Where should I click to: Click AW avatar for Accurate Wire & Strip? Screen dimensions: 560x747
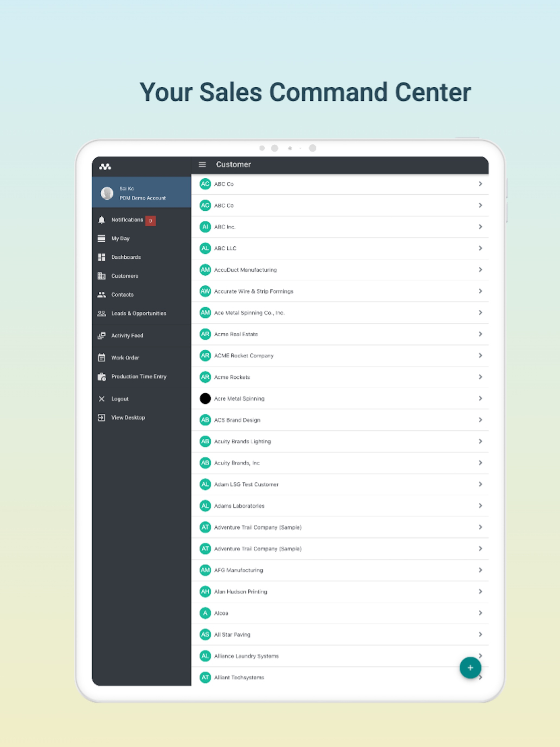tap(205, 291)
